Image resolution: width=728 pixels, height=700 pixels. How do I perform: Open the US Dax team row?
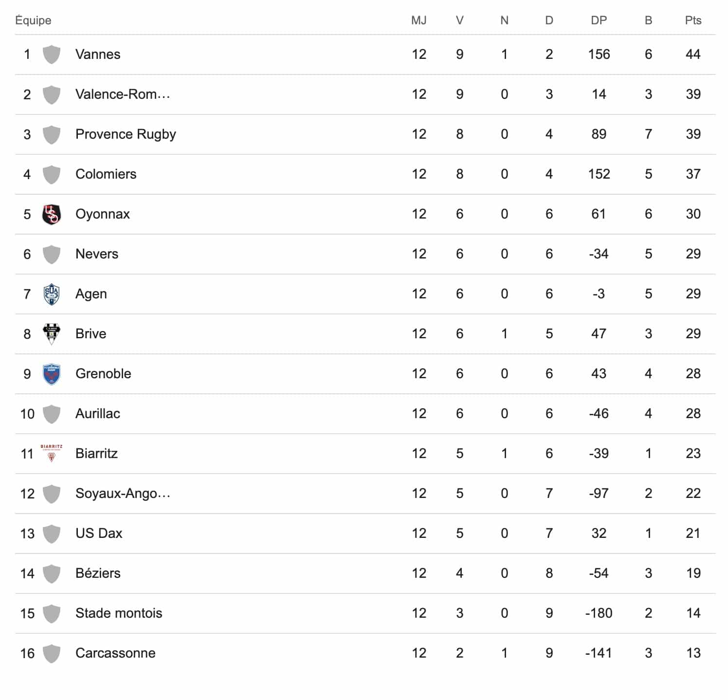(99, 534)
